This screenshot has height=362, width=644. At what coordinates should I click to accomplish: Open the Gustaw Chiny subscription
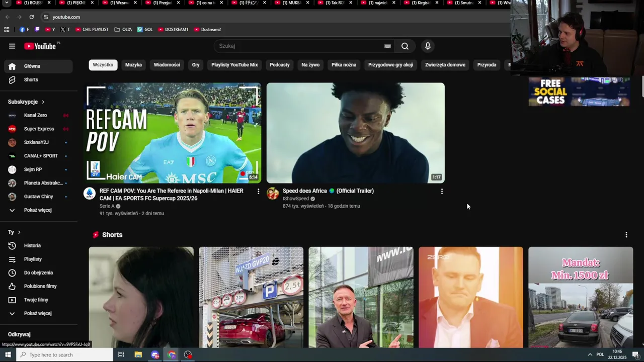coord(38,197)
